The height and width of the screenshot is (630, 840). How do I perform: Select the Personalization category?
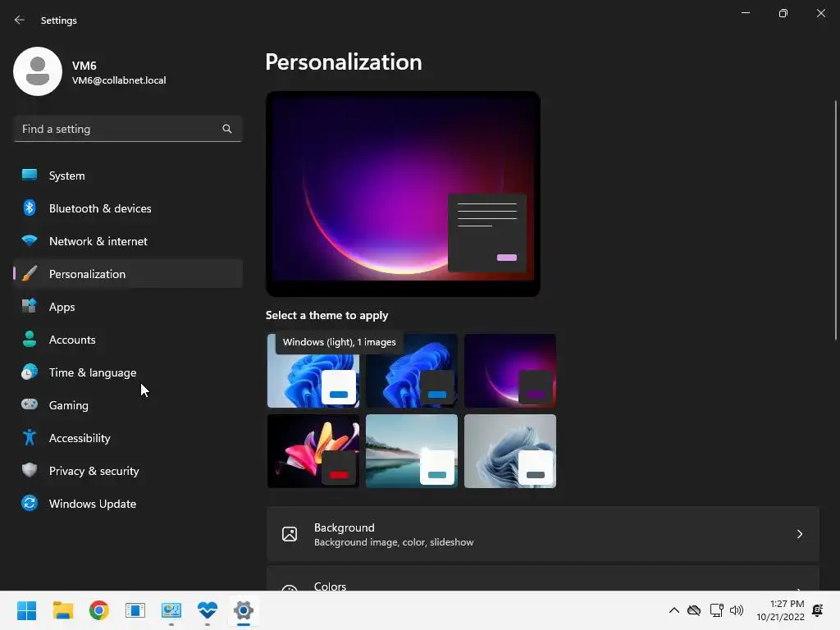click(127, 274)
